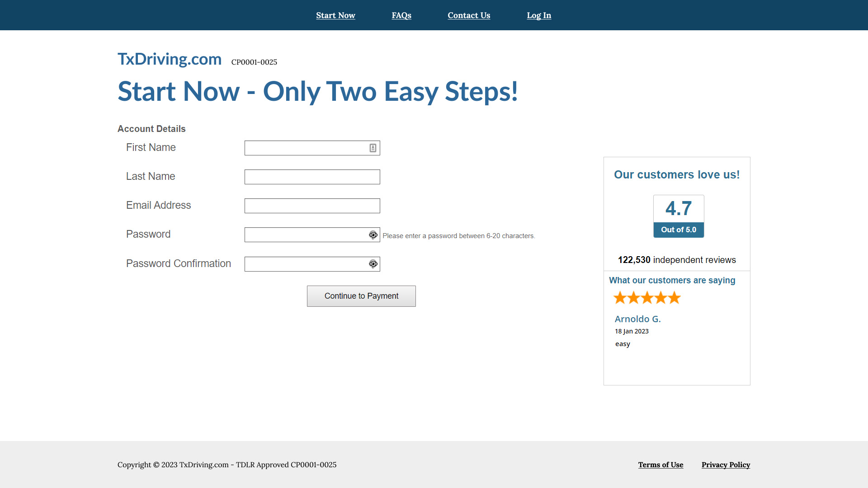Click the autofill contact icon in First Name
This screenshot has width=868, height=488.
point(373,148)
